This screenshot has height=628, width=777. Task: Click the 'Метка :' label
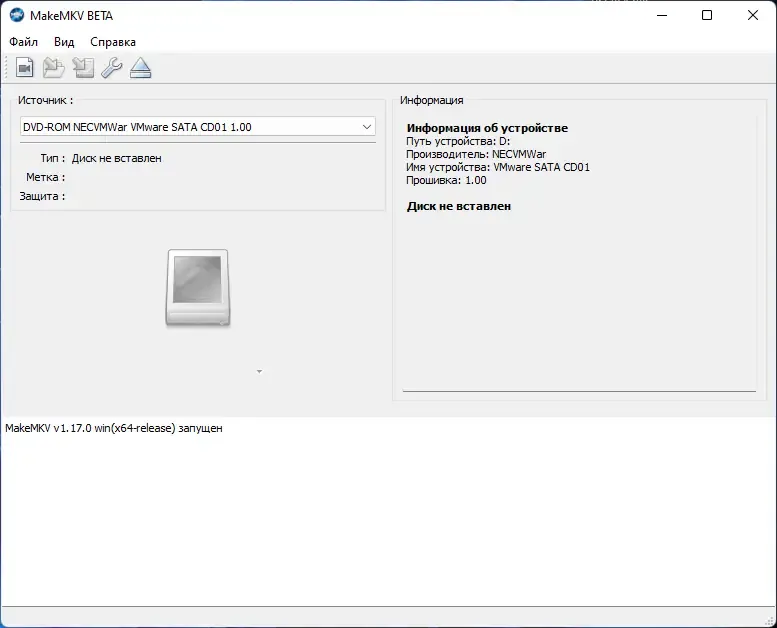46,177
